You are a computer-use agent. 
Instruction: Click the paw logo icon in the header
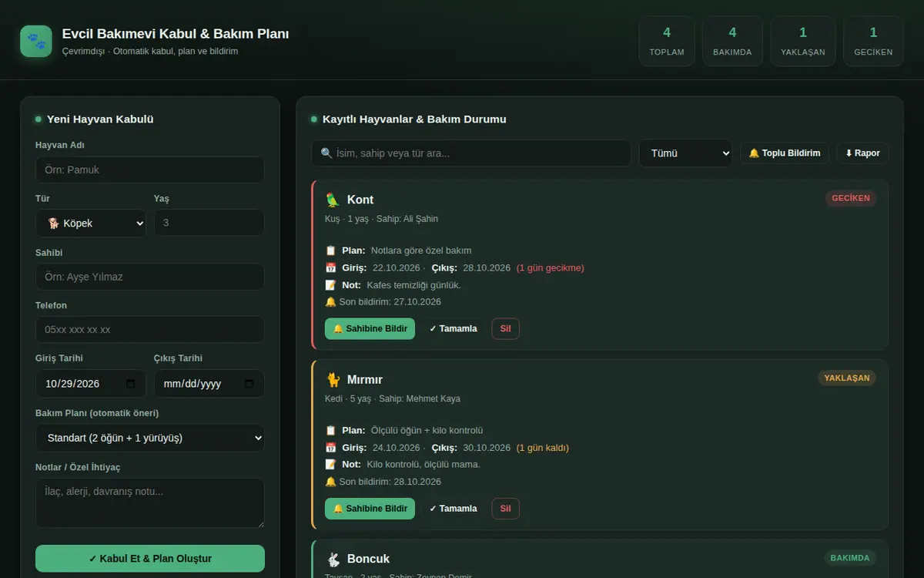tap(36, 42)
